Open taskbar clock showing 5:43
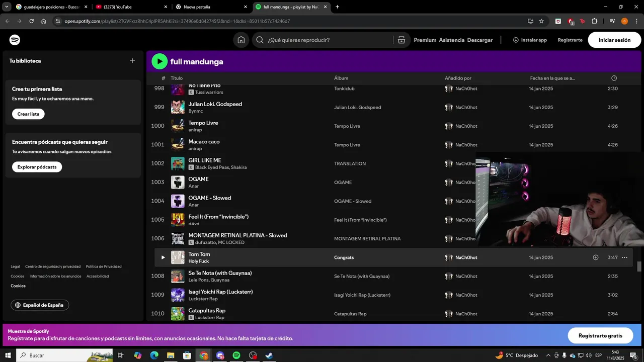 point(615,355)
